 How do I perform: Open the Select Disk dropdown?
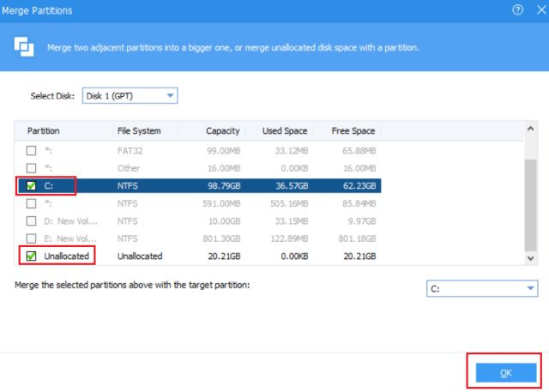(x=130, y=95)
